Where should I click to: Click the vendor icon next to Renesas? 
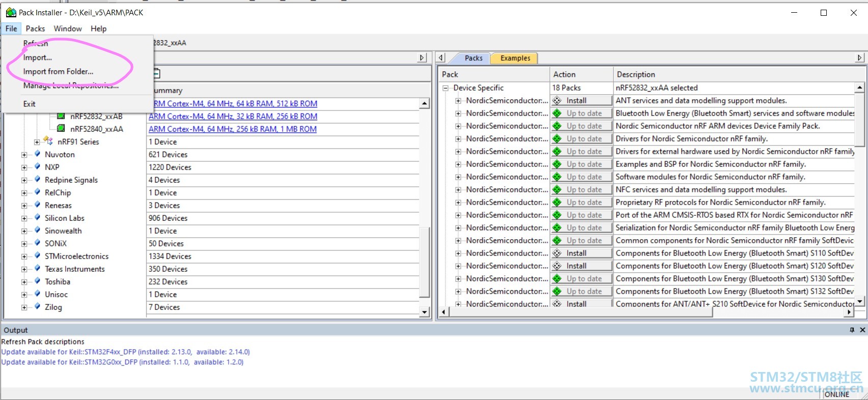37,205
